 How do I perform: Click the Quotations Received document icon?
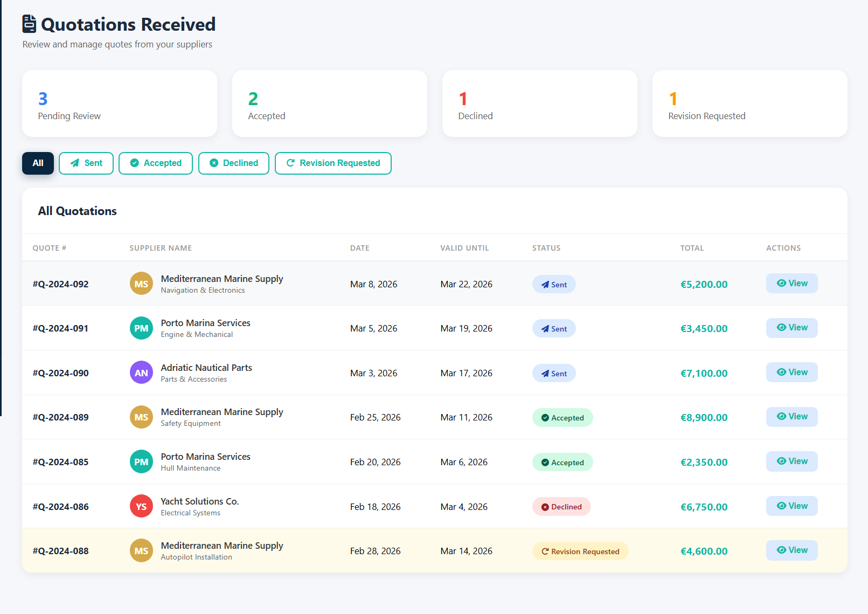point(29,24)
